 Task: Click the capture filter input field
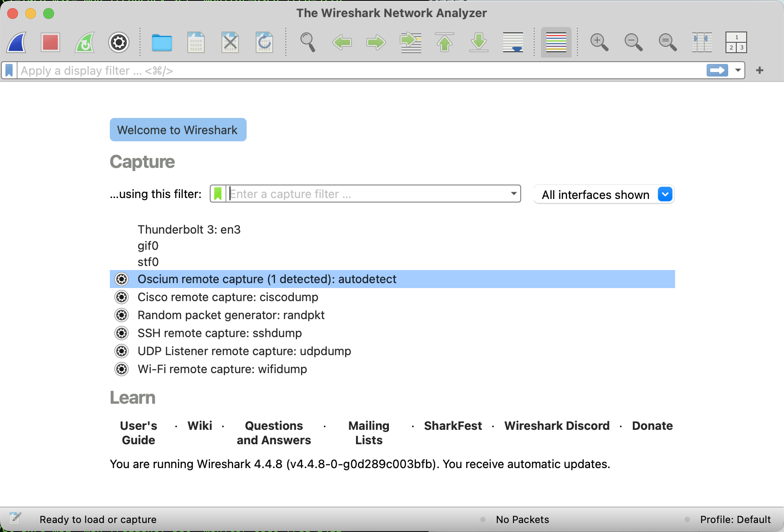point(367,194)
